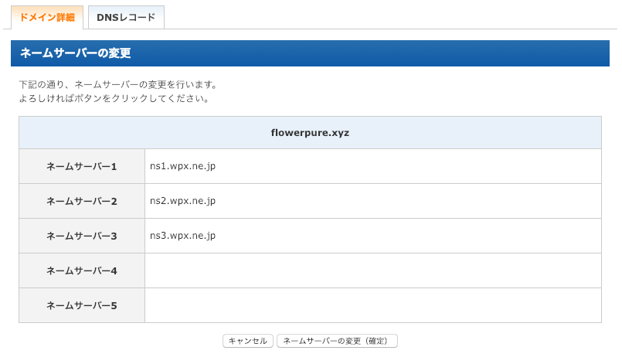Open the DNSレコード tab

pos(126,18)
